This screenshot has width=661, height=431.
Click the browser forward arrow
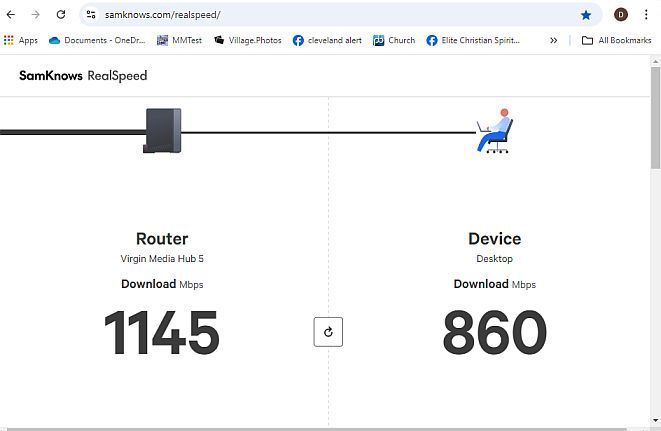click(36, 15)
